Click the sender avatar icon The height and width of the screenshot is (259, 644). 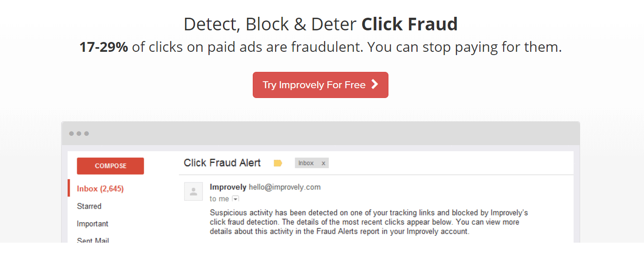coord(194,191)
